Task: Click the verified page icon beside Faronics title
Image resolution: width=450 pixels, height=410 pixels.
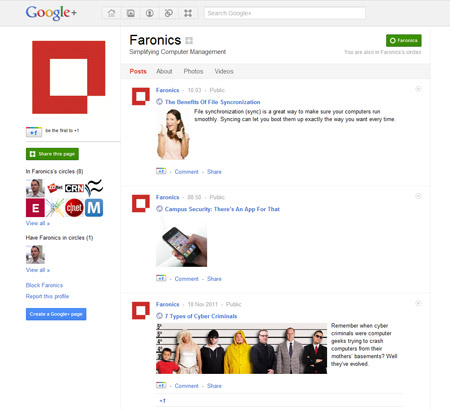Action: coord(189,41)
